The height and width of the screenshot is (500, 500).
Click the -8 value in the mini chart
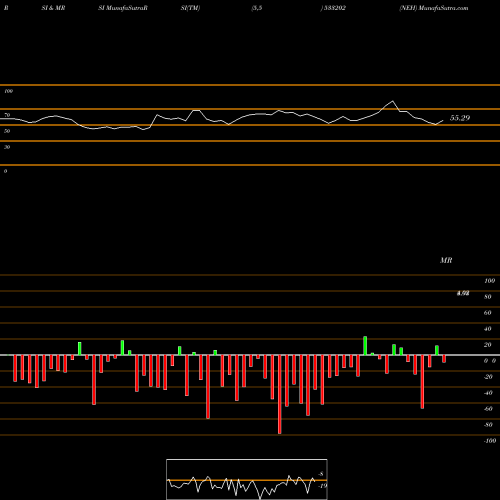click(x=321, y=474)
